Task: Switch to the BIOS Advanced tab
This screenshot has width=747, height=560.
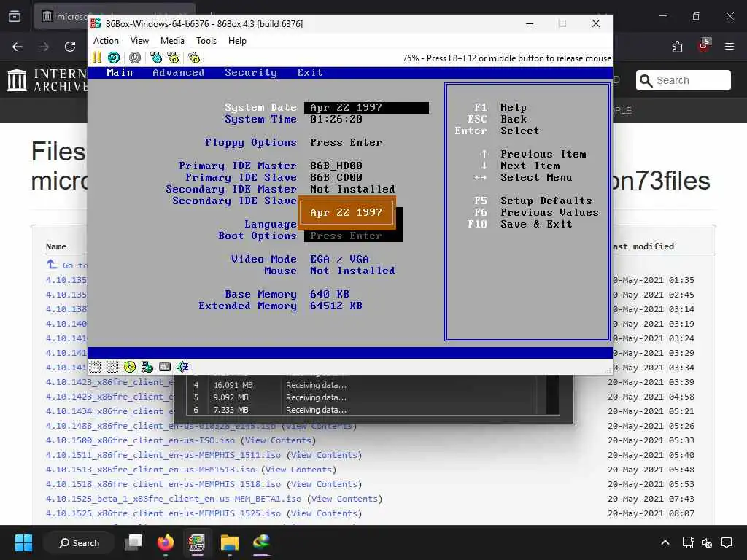Action: click(178, 72)
